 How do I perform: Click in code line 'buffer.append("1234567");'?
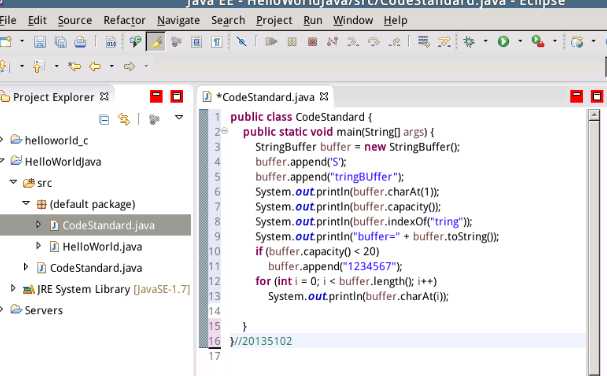(335, 266)
